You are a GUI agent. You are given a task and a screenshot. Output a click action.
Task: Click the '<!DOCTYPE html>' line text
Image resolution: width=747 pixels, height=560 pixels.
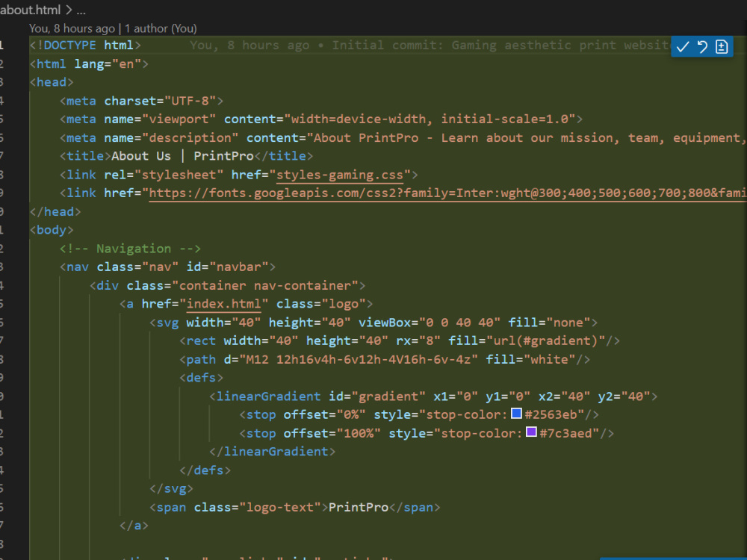tap(85, 46)
